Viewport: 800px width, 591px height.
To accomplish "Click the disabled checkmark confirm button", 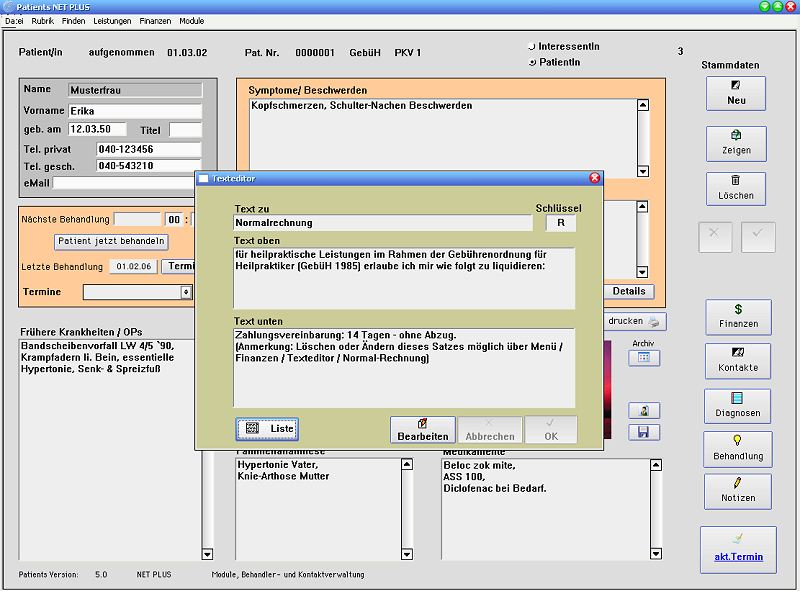I will (758, 237).
